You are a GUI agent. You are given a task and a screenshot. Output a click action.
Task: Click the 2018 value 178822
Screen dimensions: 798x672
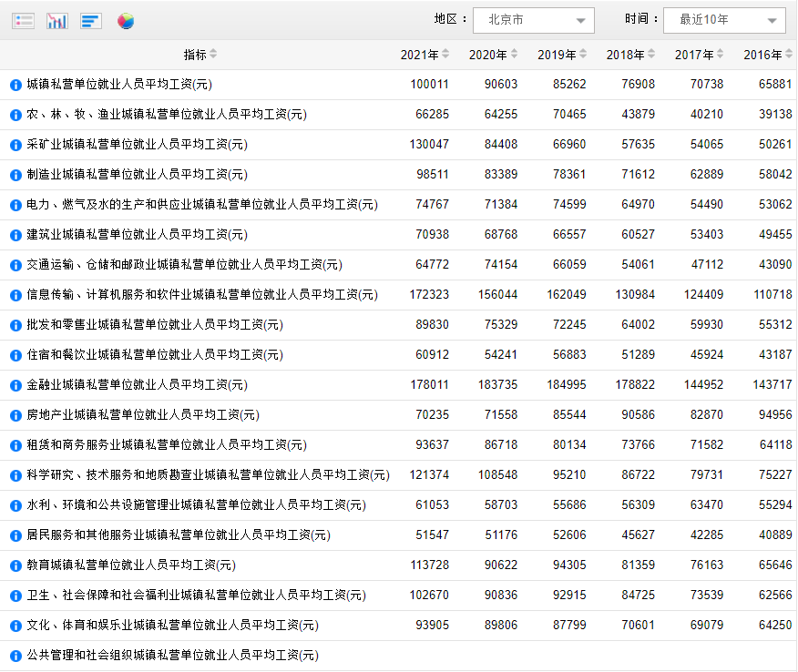[636, 384]
